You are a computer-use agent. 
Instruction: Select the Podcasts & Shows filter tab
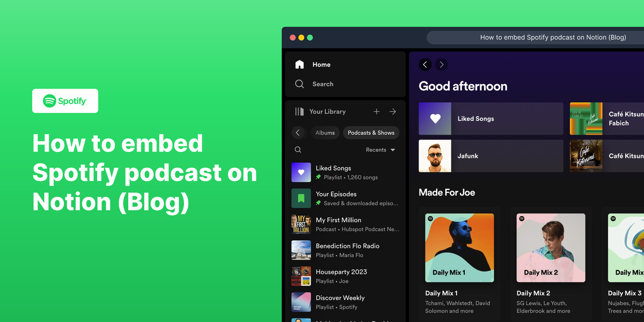[x=371, y=133]
